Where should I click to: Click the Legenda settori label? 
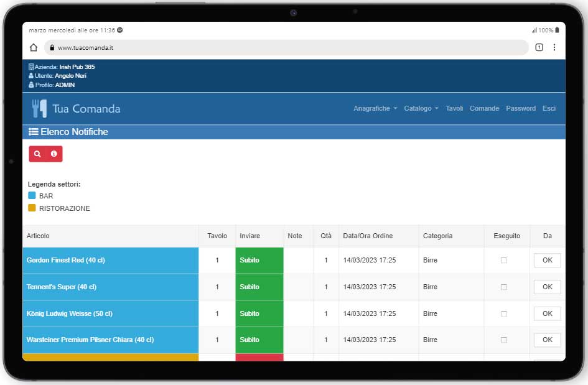pyautogui.click(x=54, y=184)
